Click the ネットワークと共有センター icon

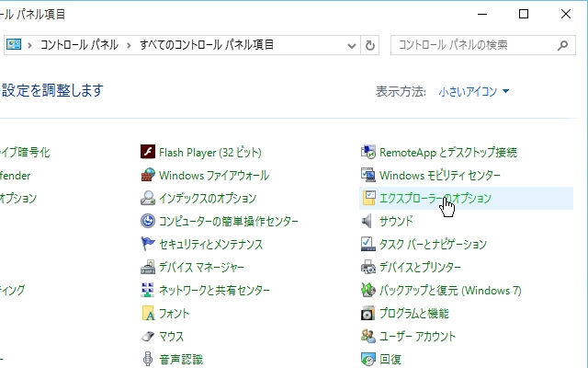coord(148,290)
